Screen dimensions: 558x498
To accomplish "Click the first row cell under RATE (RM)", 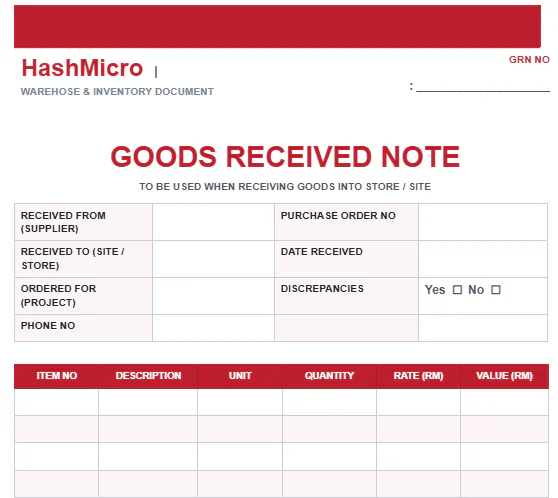I will [x=418, y=402].
